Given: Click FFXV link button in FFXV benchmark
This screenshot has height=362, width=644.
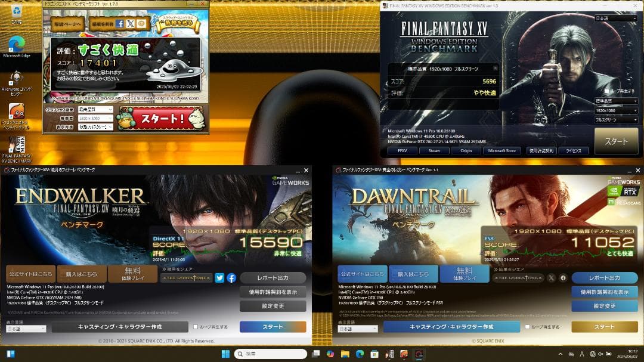Looking at the screenshot, I should coord(402,151).
